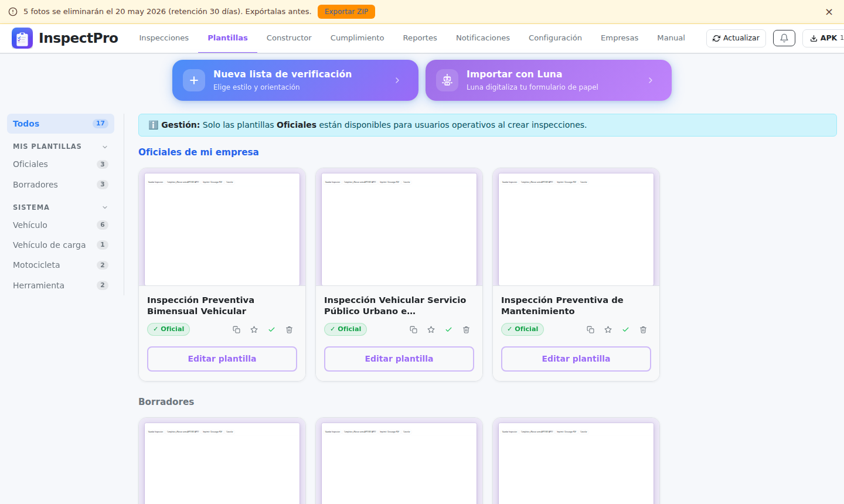Duplicate the Inspección Vehicular Servicio Público Urbano template
Screen dimensions: 844x504
click(x=413, y=330)
